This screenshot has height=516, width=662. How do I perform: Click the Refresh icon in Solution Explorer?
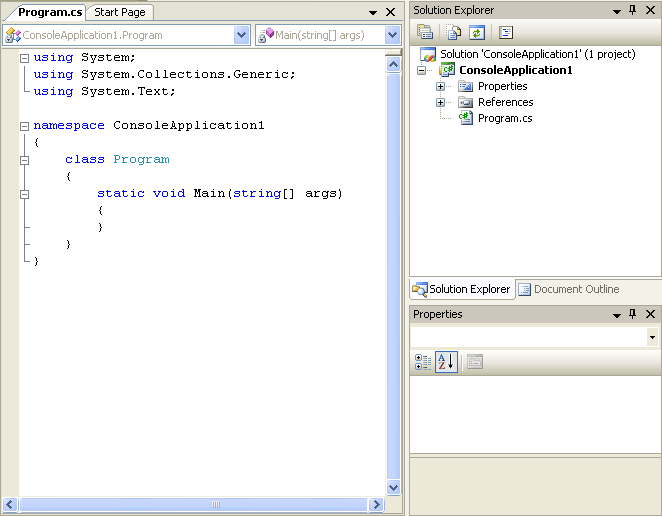(477, 32)
